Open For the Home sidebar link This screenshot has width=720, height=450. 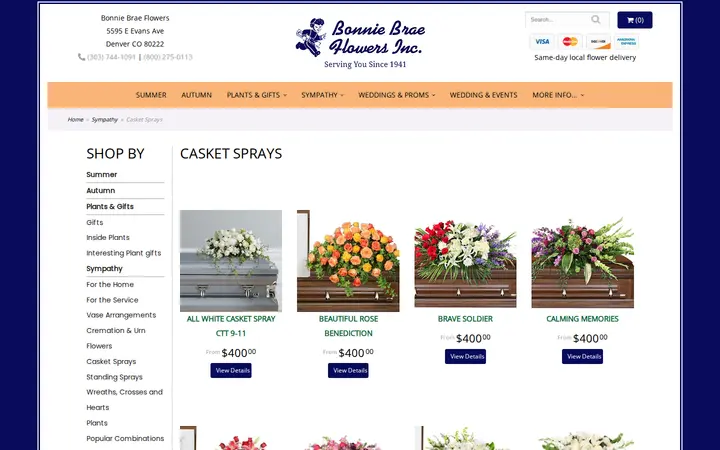(x=110, y=285)
